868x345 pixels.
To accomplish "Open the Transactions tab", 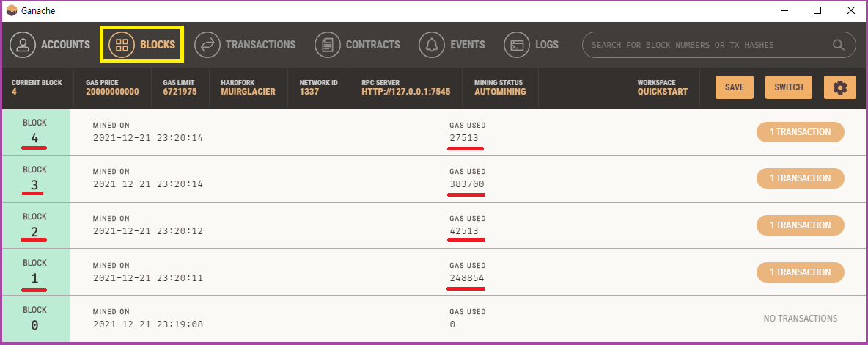I will [x=245, y=45].
